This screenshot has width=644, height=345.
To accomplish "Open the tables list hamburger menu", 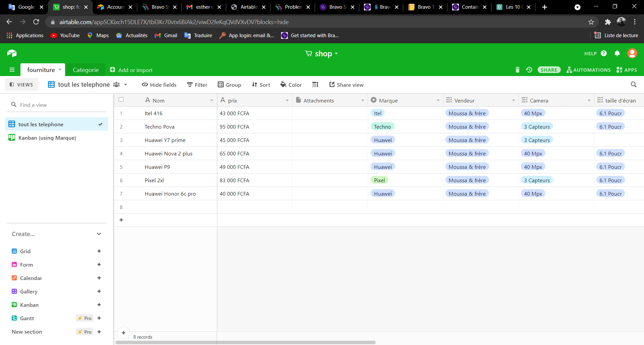I will tap(12, 70).
